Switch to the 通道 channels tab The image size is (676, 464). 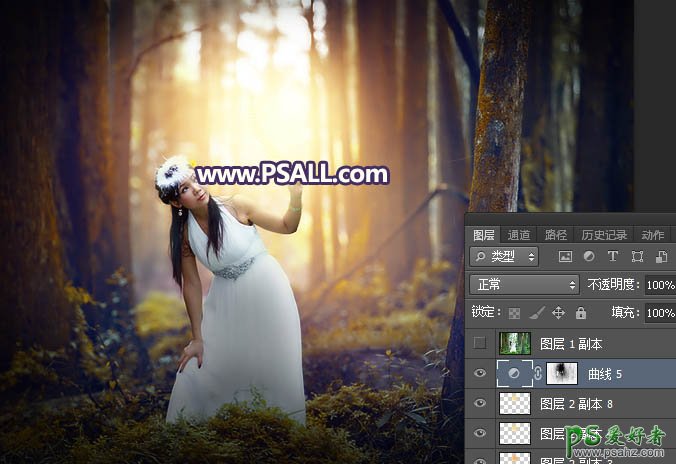point(519,235)
